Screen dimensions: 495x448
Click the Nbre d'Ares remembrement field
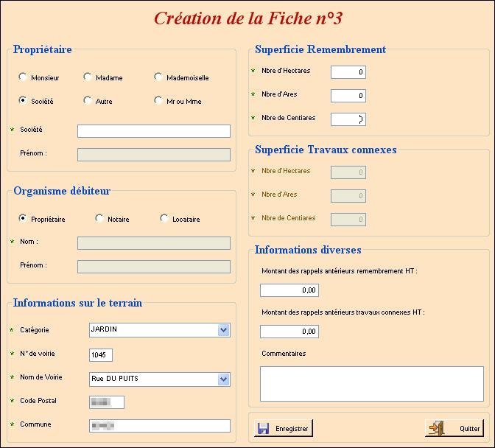click(348, 96)
